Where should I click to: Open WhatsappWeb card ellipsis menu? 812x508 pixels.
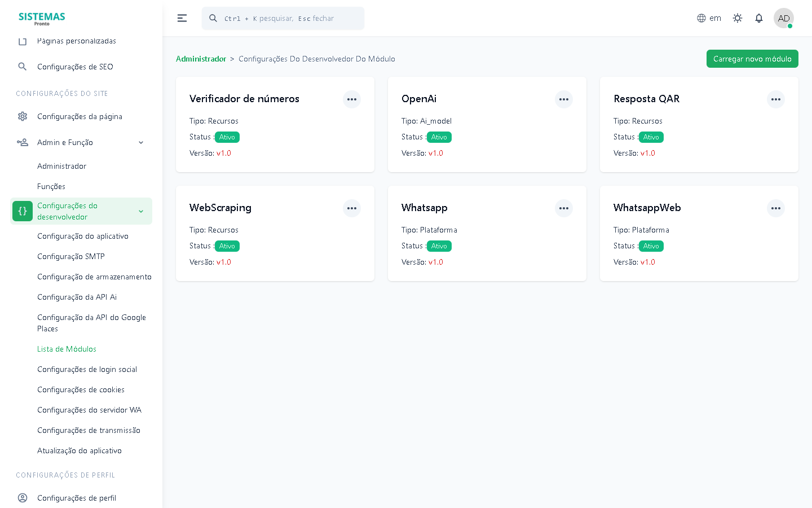(776, 208)
